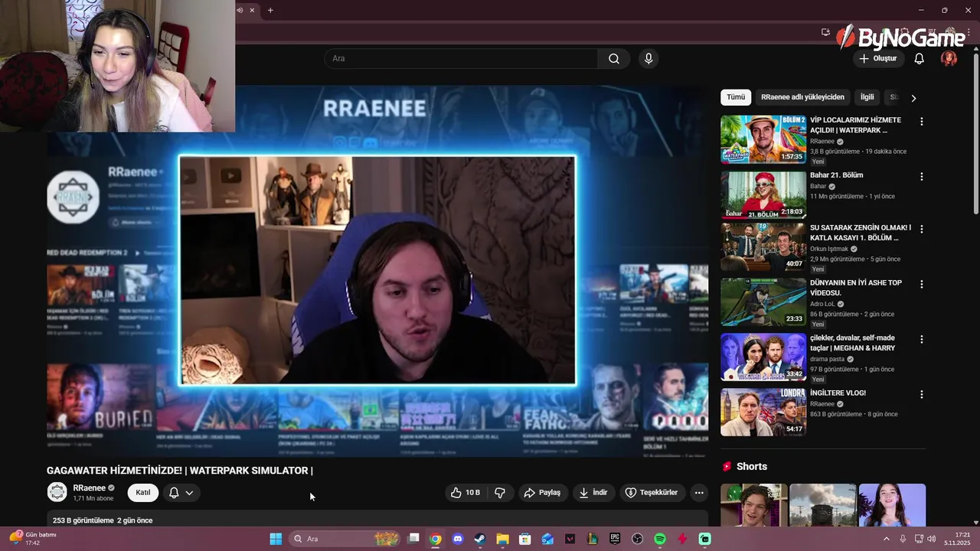Click the video player frame
The width and height of the screenshot is (980, 551).
tap(377, 270)
